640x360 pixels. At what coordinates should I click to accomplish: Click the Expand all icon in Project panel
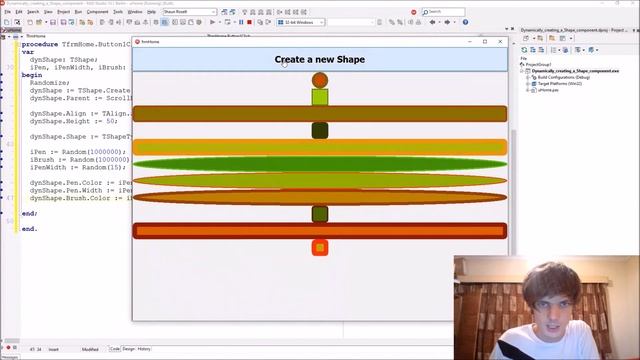click(533, 50)
